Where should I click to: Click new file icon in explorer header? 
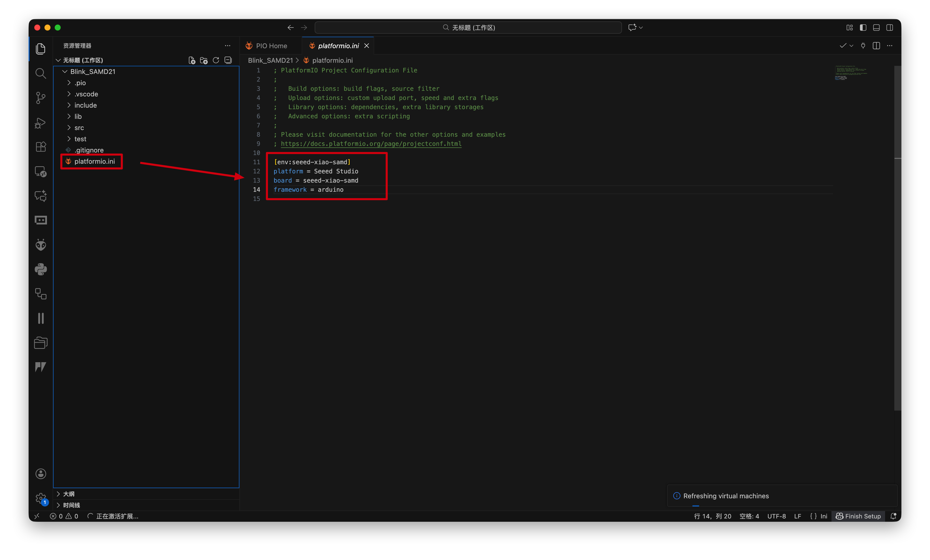point(192,60)
